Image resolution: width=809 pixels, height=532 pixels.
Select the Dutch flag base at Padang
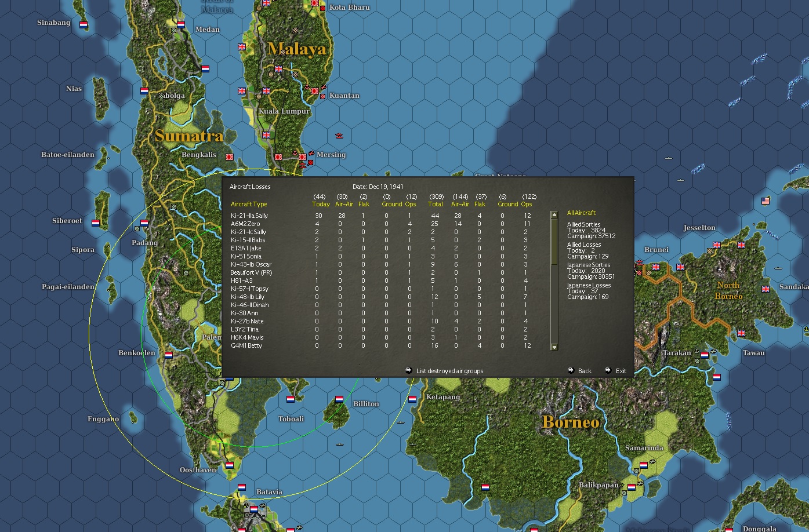(x=144, y=223)
